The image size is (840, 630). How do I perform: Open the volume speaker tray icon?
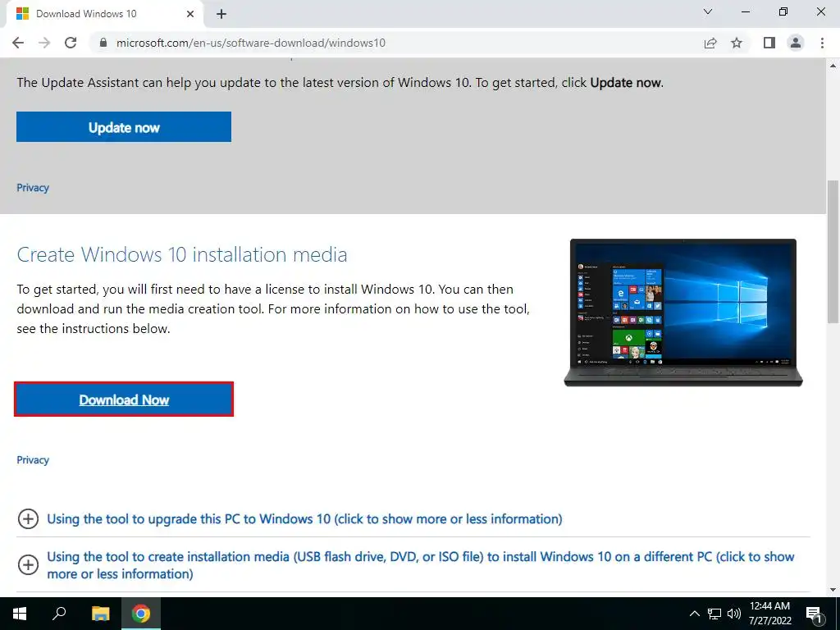(734, 614)
